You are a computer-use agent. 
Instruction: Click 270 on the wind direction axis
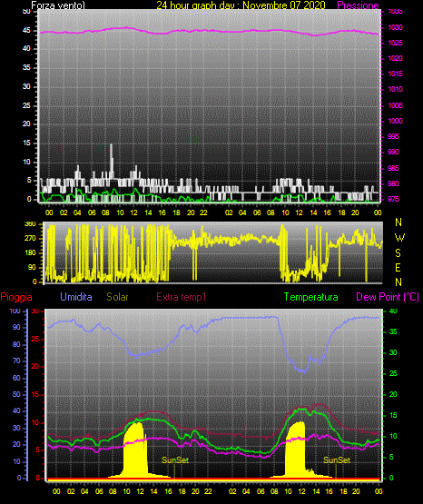click(30, 239)
